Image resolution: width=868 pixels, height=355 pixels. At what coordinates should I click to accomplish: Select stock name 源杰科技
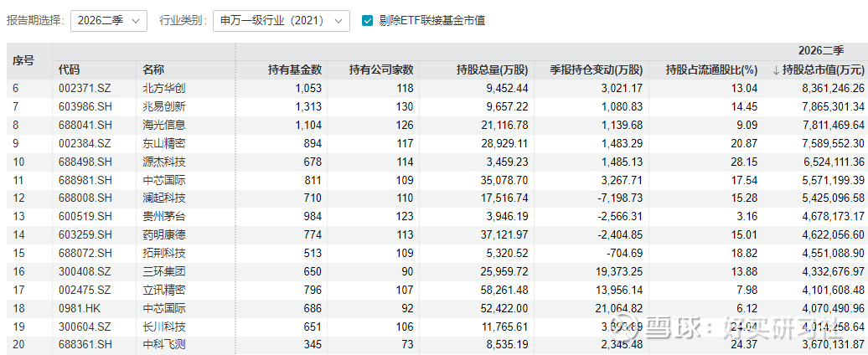(x=164, y=162)
